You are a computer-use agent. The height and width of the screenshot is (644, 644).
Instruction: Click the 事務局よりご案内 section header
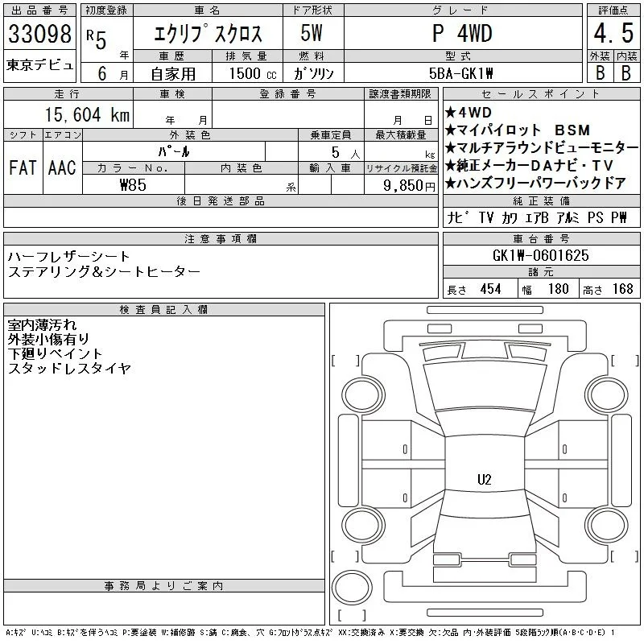coord(163,586)
